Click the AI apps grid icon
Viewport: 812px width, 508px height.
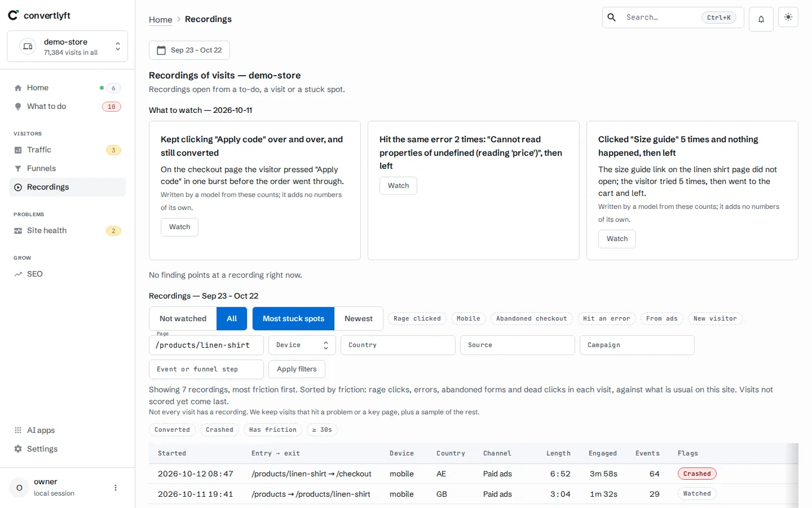click(18, 430)
